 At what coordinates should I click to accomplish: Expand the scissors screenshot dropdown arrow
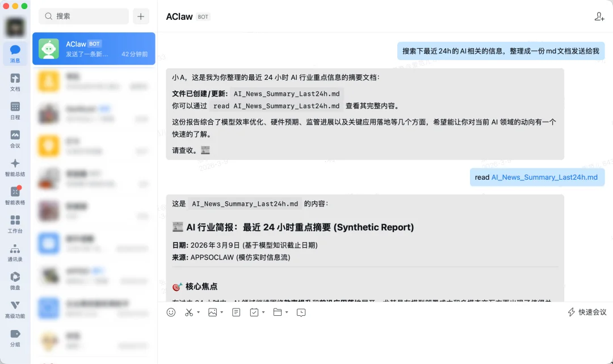[x=199, y=312]
